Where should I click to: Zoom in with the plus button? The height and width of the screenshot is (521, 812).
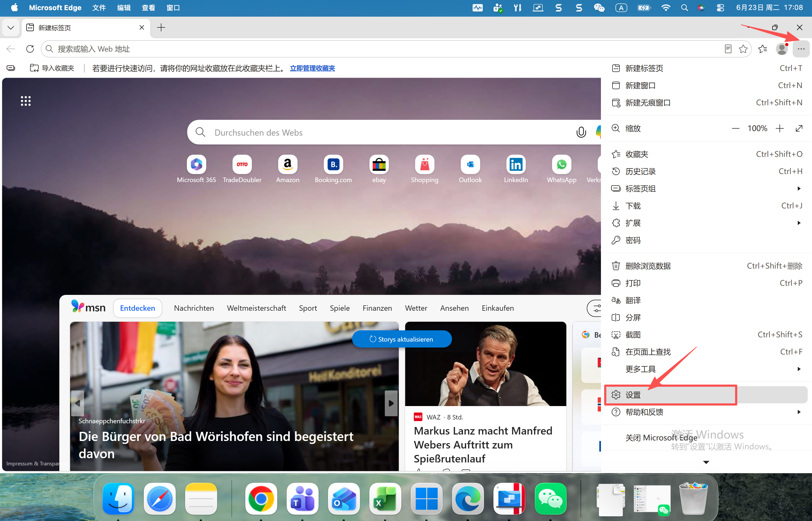(780, 129)
